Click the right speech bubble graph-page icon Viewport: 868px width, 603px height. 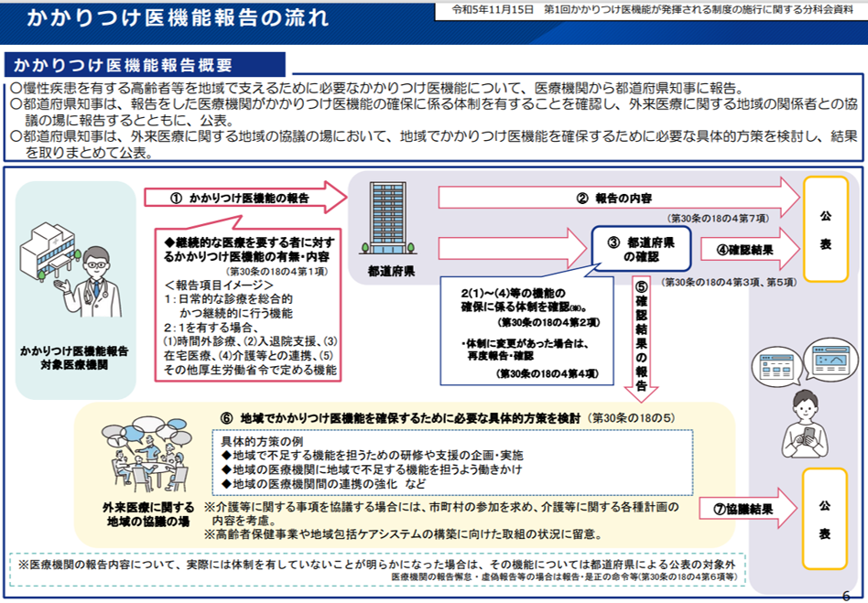coord(831,359)
